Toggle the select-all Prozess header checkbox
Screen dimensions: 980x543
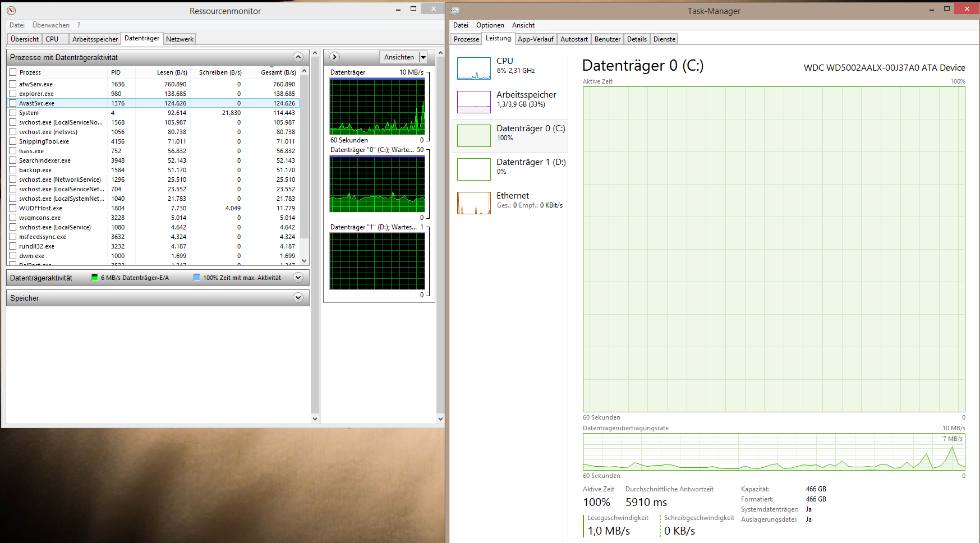point(13,72)
